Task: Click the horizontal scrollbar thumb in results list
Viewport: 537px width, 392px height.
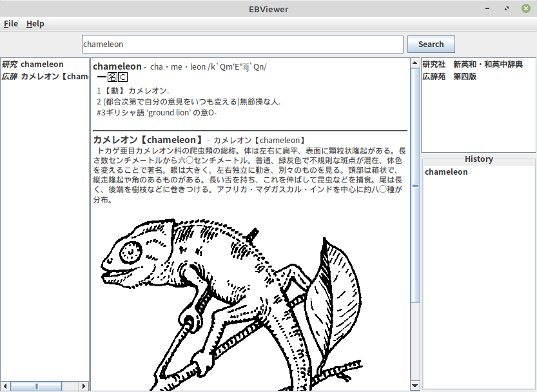Action: (x=36, y=386)
